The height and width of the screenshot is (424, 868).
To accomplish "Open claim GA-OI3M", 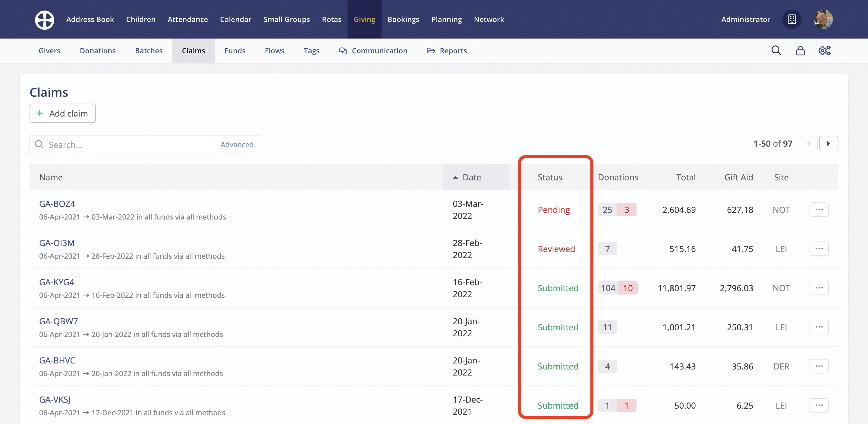I will pos(57,243).
